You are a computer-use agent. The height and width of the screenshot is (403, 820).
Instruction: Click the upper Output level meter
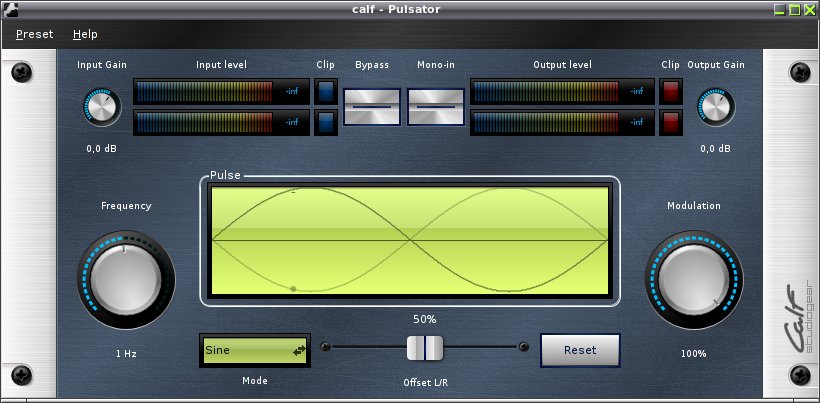click(x=562, y=91)
